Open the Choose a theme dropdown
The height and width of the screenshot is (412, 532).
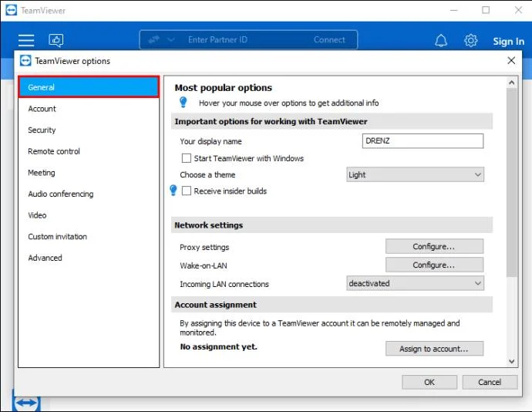[x=415, y=174]
